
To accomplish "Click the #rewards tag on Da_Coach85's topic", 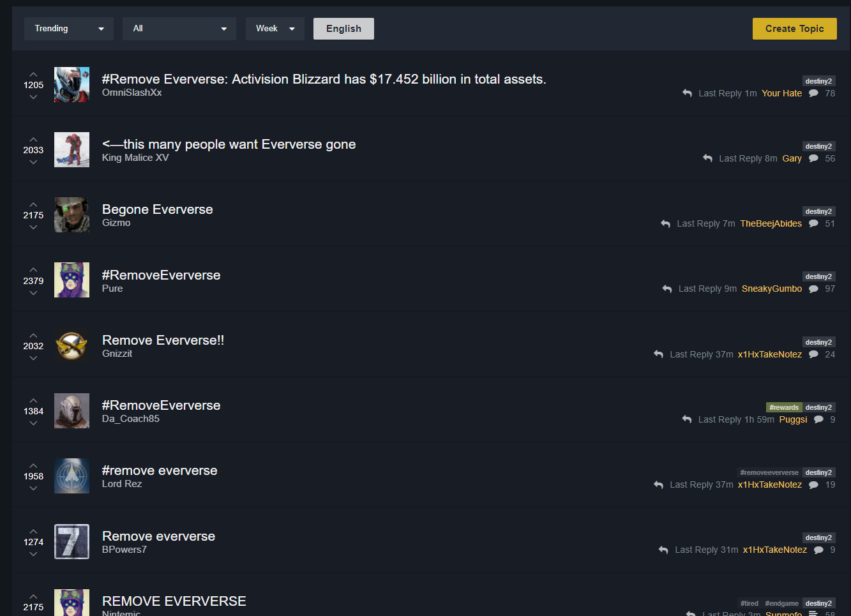I will point(783,407).
